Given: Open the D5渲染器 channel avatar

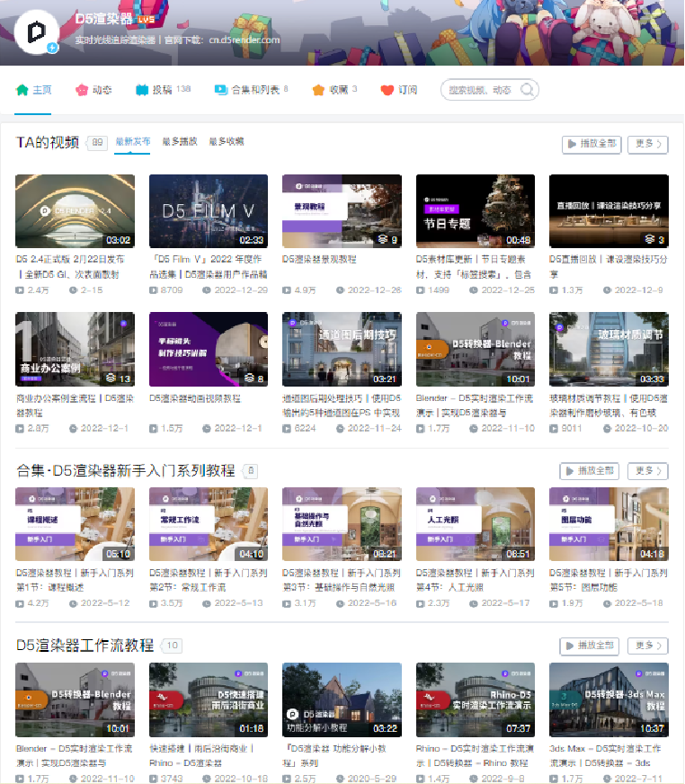Looking at the screenshot, I should coord(37,31).
